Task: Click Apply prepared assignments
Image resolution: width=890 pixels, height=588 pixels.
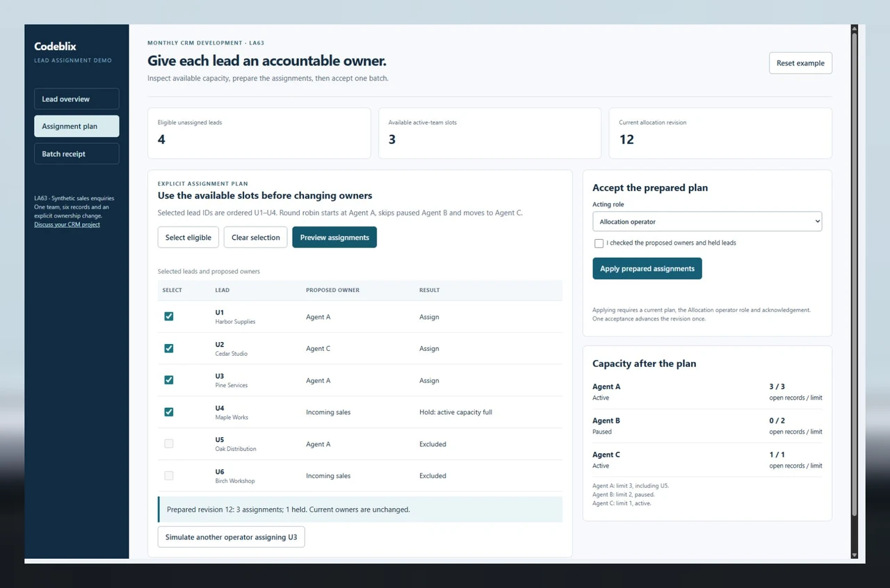Action: click(647, 268)
